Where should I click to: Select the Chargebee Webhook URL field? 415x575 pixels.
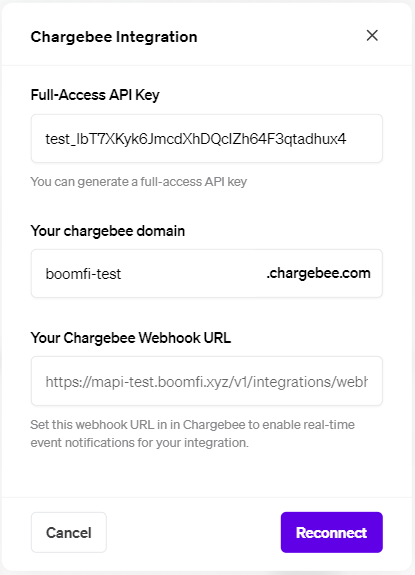[207, 381]
